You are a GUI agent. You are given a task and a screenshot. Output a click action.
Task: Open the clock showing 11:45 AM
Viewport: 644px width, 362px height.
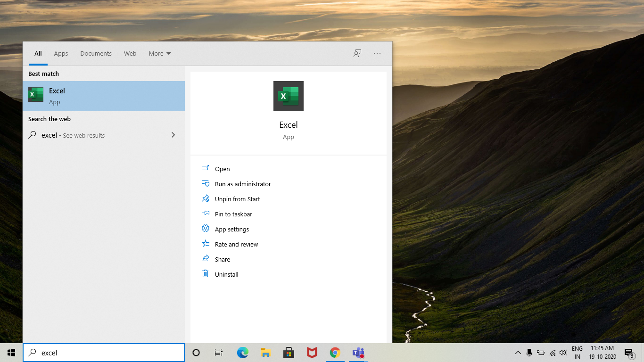tap(603, 353)
